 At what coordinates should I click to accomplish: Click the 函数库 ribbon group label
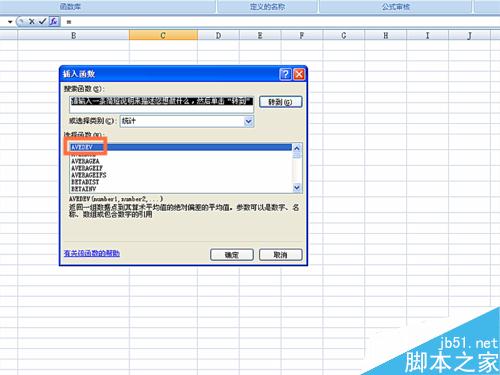tap(71, 7)
